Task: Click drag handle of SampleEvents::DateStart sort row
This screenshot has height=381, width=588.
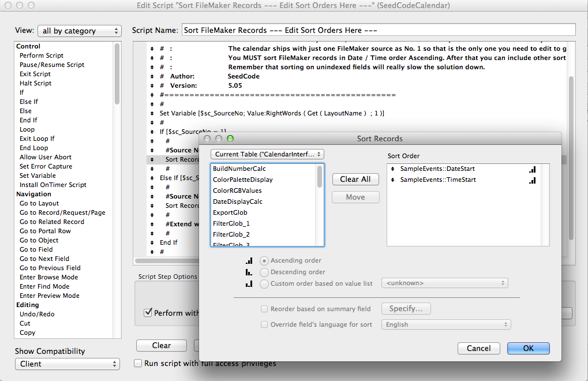Action: (393, 169)
